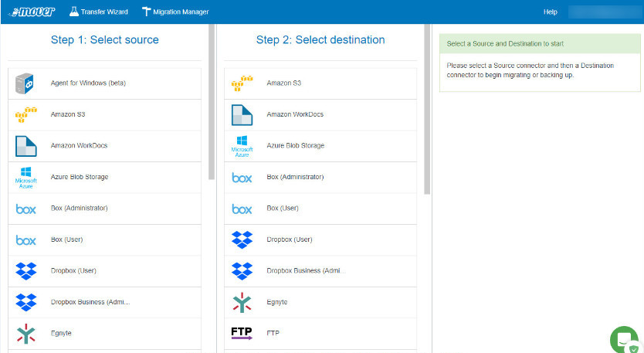Pick Box (Administrator) text as source
Viewport: 644px width, 353px height.
point(80,208)
